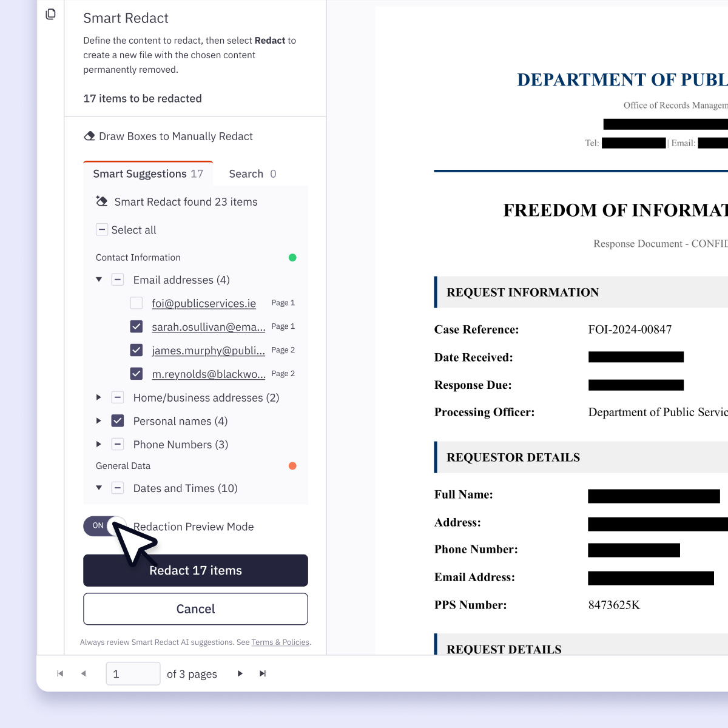Screen dimensions: 728x728
Task: Click the copy document icon in the top-left corner
Action: coord(50,13)
